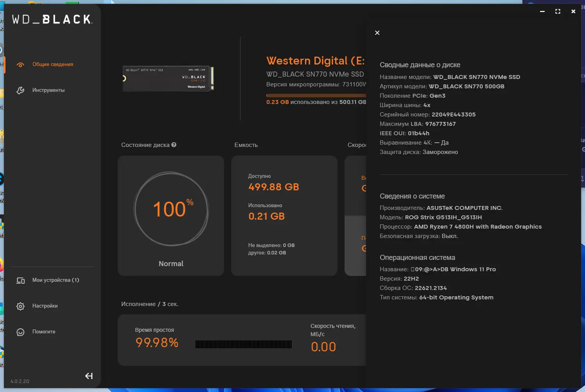Select the Общие сведения eye icon

[x=20, y=65]
